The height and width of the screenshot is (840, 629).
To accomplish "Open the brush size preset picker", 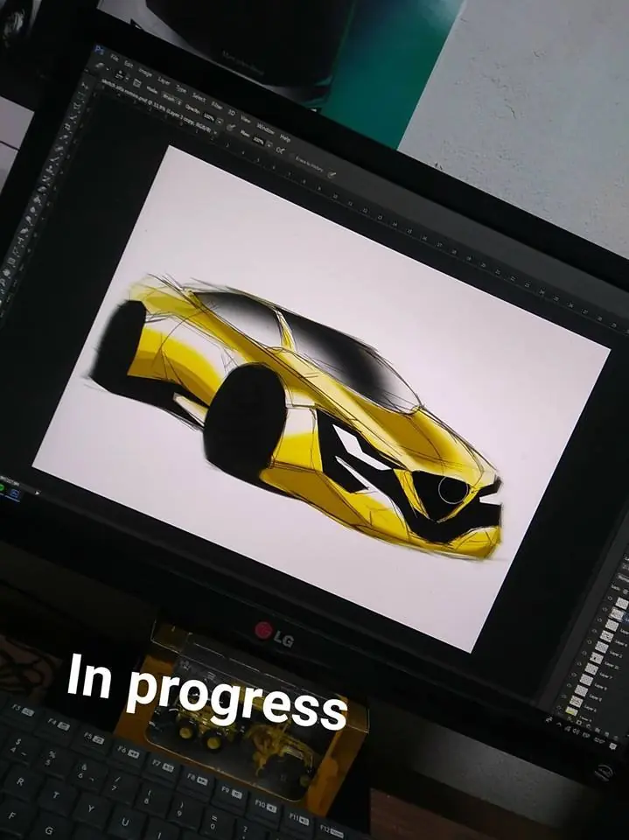I will tap(127, 79).
